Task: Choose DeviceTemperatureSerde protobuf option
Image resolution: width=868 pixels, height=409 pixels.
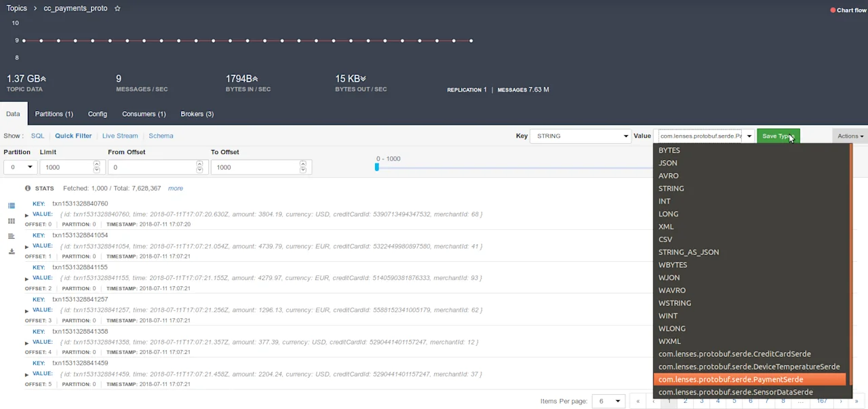Action: coord(749,367)
